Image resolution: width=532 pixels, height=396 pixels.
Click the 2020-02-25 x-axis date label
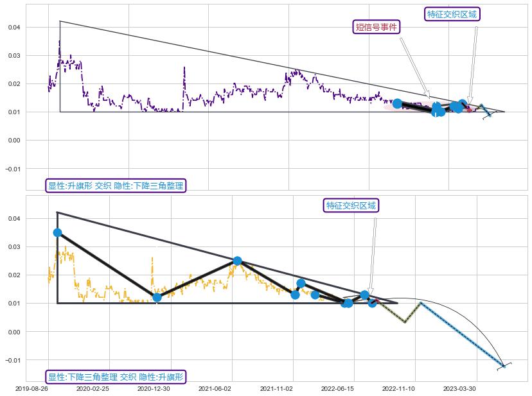(93, 388)
